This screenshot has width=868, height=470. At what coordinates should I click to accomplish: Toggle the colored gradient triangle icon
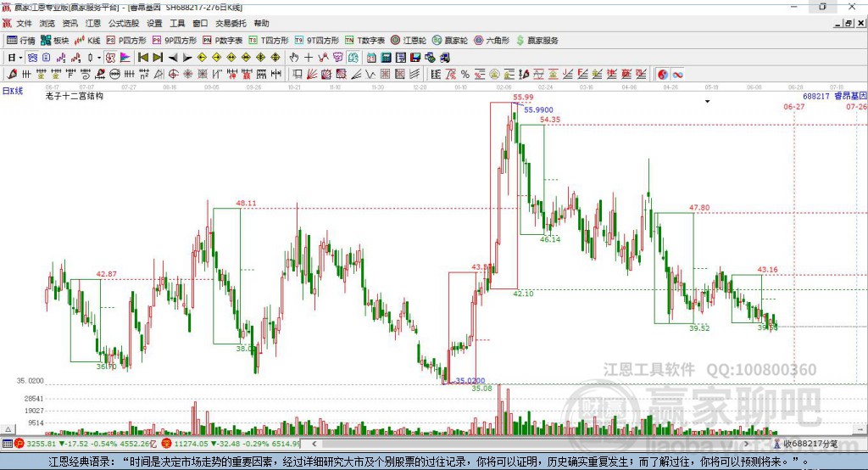click(125, 58)
